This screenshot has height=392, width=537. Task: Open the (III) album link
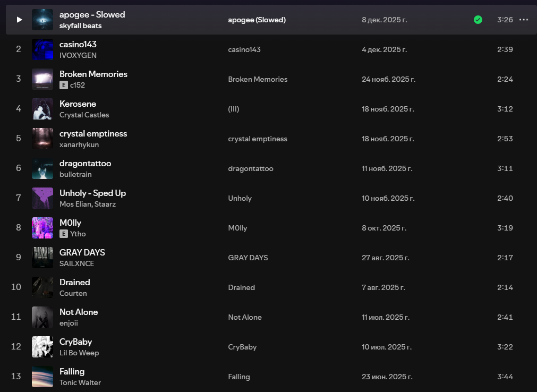(234, 109)
